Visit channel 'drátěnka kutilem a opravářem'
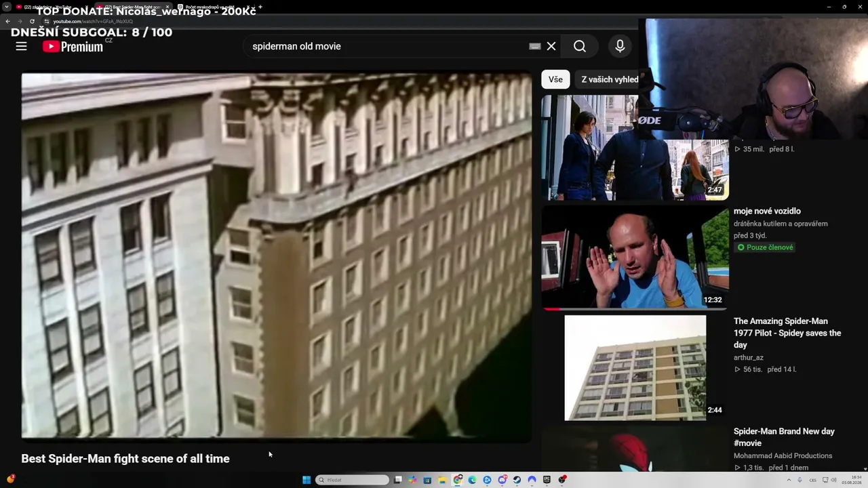Screen dimensions: 868x488 (x=781, y=224)
